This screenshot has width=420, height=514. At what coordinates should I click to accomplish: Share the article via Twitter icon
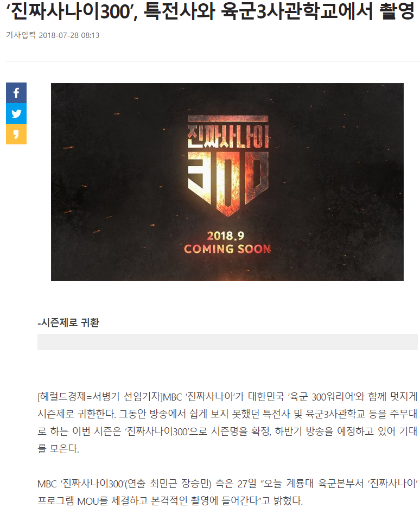pyautogui.click(x=16, y=113)
